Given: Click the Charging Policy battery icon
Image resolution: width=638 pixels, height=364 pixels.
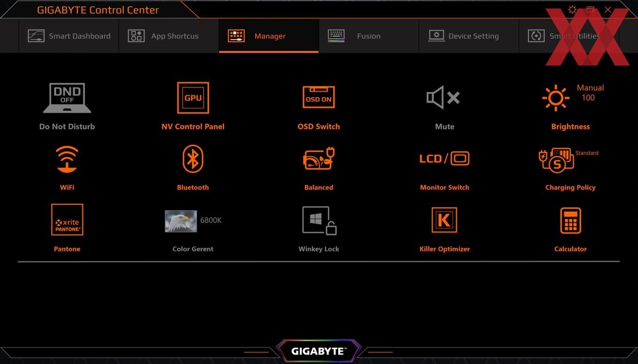Looking at the screenshot, I should coord(556,160).
